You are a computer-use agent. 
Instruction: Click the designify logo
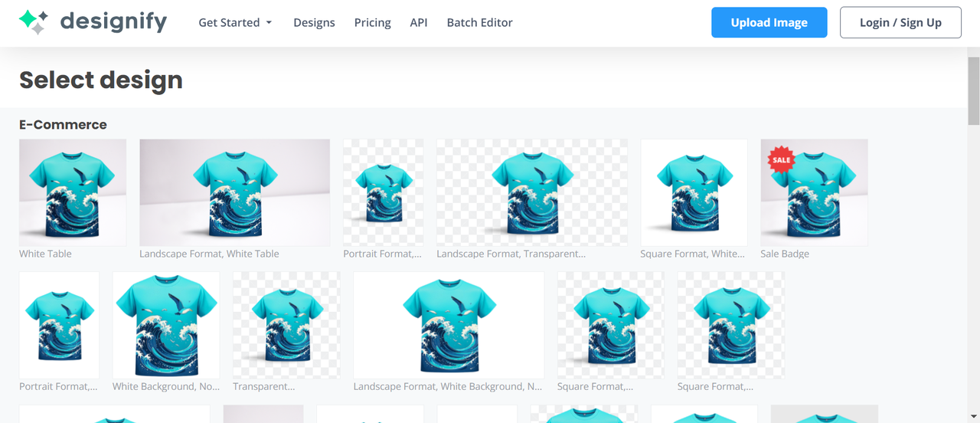93,22
